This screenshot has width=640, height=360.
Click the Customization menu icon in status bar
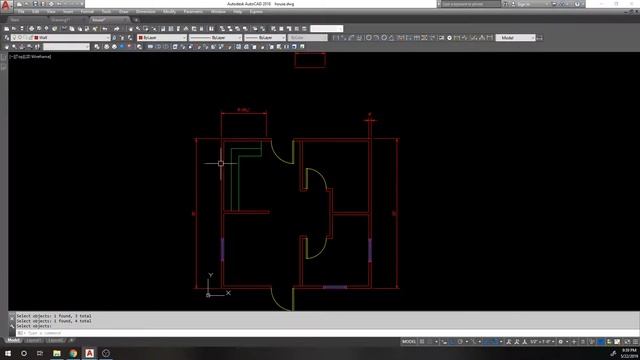pyautogui.click(x=636, y=342)
